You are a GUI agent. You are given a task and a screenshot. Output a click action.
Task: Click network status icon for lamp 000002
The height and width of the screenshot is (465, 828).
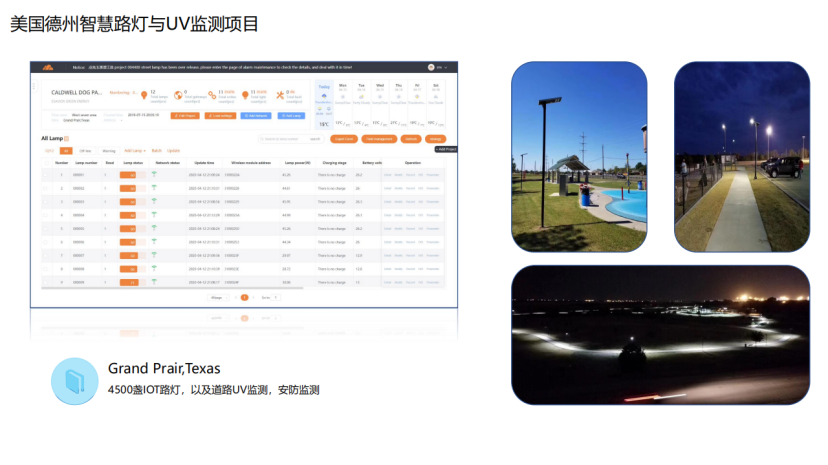[154, 188]
